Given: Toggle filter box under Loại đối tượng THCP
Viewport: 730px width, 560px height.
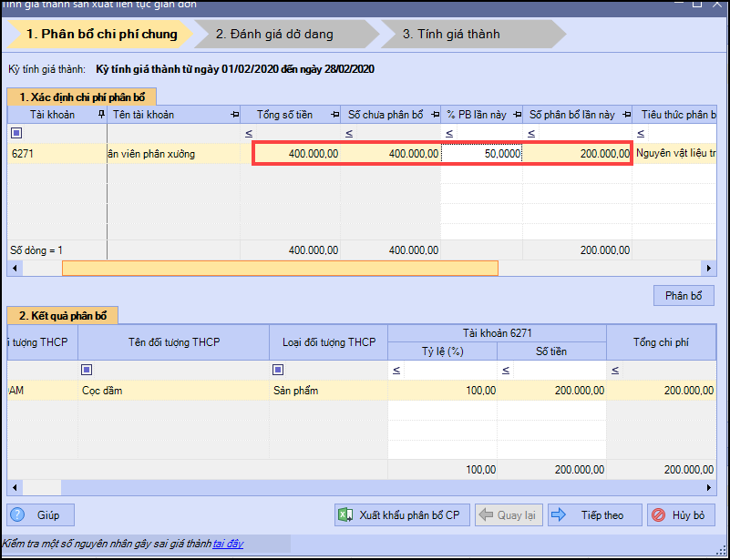Looking at the screenshot, I should [278, 370].
